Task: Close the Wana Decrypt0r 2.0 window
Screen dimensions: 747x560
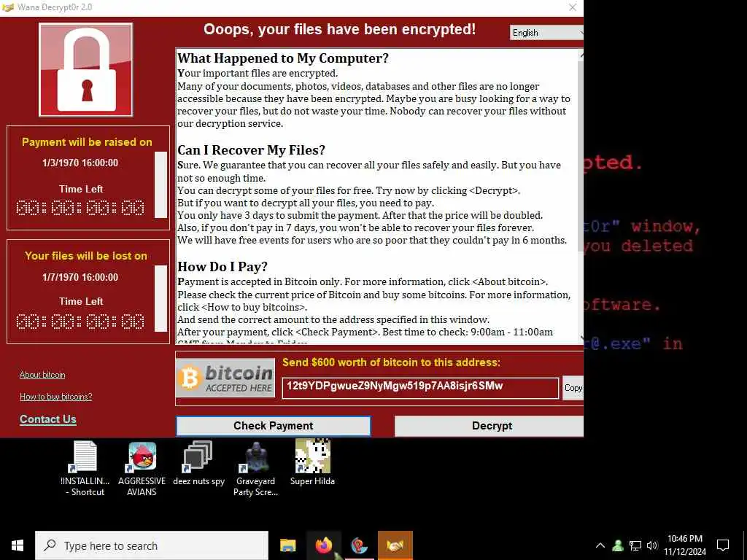Action: 573,7
